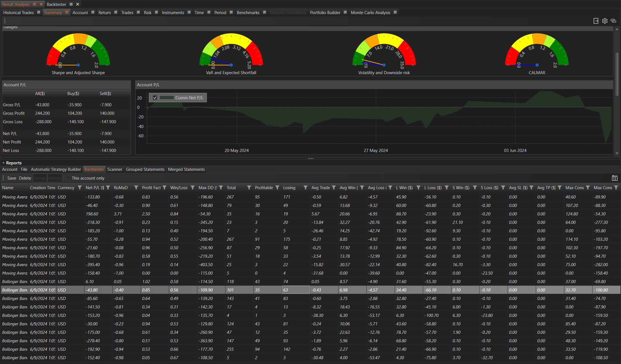Viewport: 621px width, 364px height.
Task: Click the link chain icon
Action: (613, 21)
